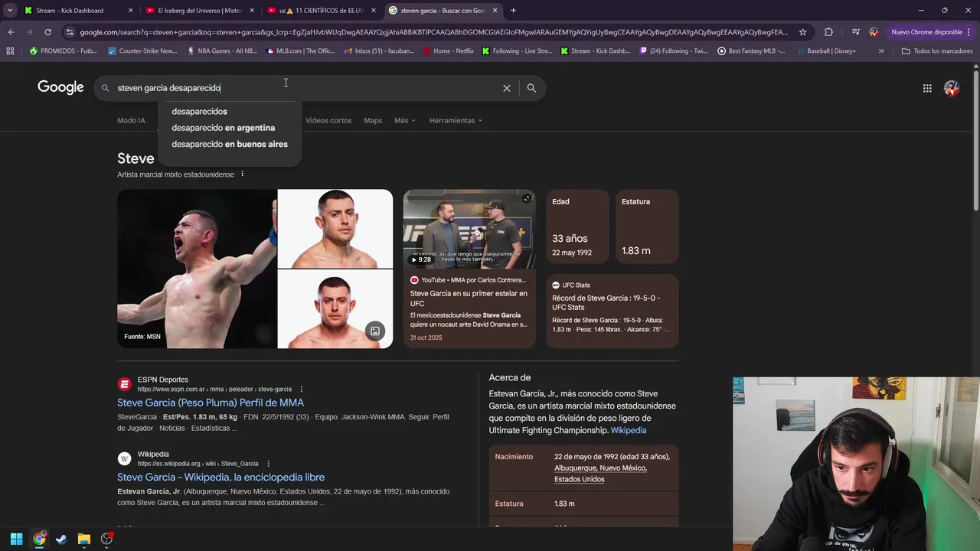This screenshot has width=980, height=551.
Task: Open the Edad 33 años card
Action: click(x=577, y=227)
